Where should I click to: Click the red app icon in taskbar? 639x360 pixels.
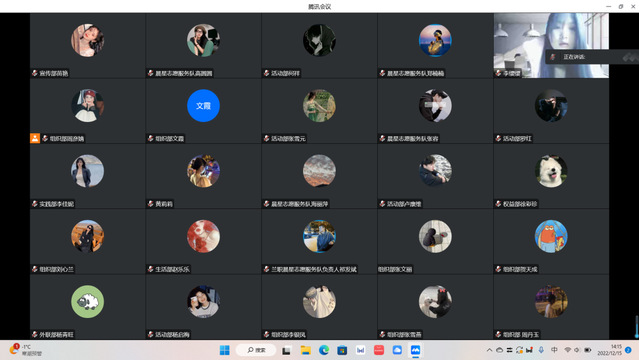pyautogui.click(x=379, y=350)
